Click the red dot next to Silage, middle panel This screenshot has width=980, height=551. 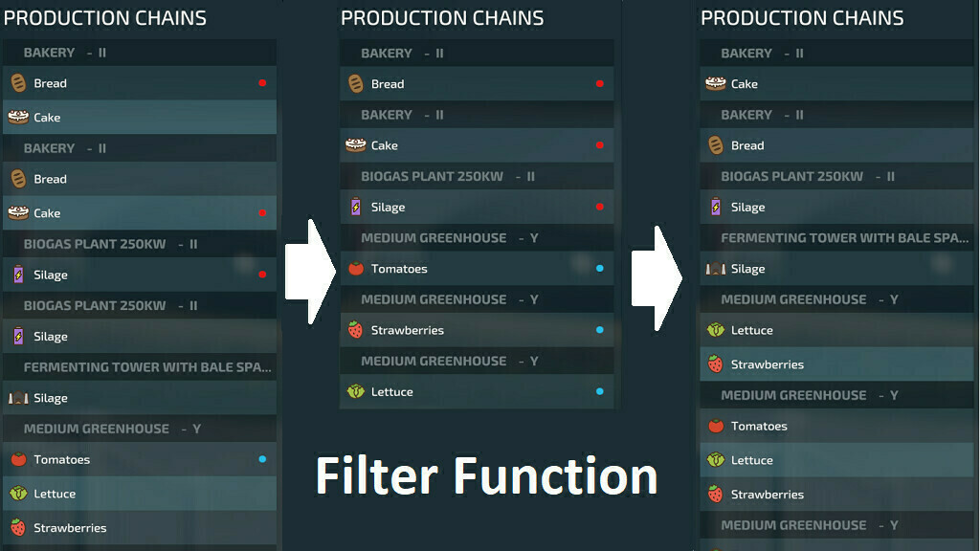600,207
